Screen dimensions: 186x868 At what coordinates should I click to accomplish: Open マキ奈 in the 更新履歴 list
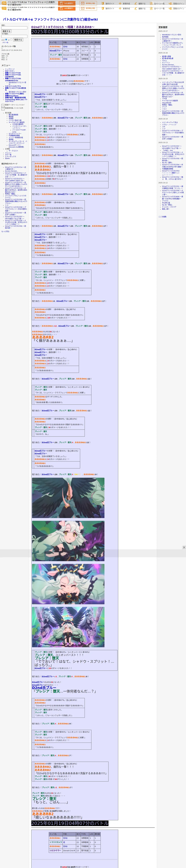164,99
